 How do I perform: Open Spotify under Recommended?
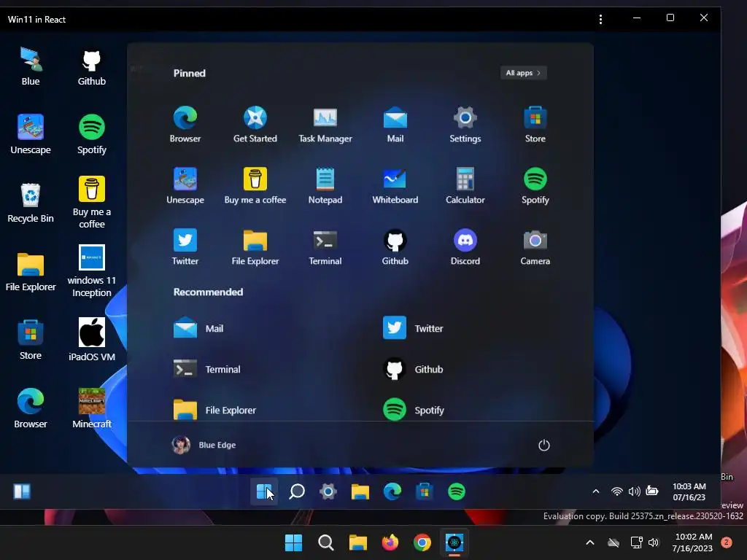(x=413, y=410)
